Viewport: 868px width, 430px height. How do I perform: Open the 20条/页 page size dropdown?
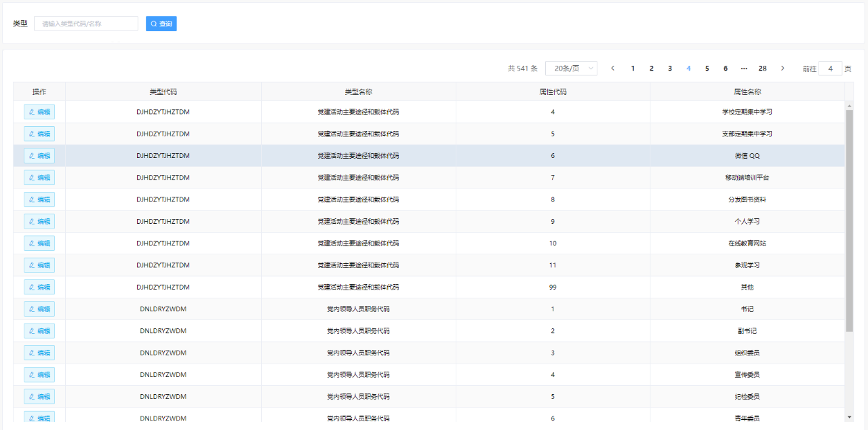[571, 69]
